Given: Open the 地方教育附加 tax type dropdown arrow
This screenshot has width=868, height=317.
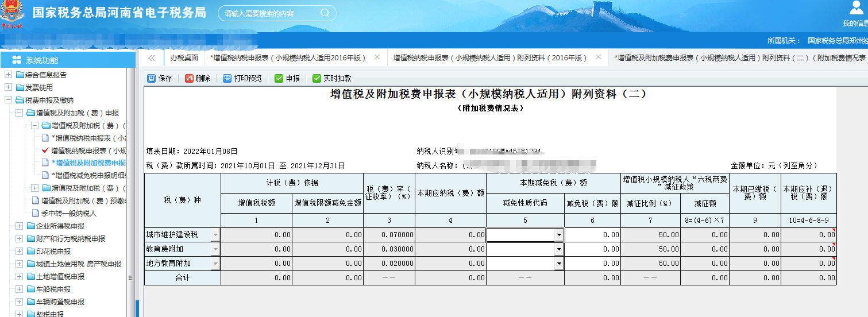Looking at the screenshot, I should click(x=215, y=263).
